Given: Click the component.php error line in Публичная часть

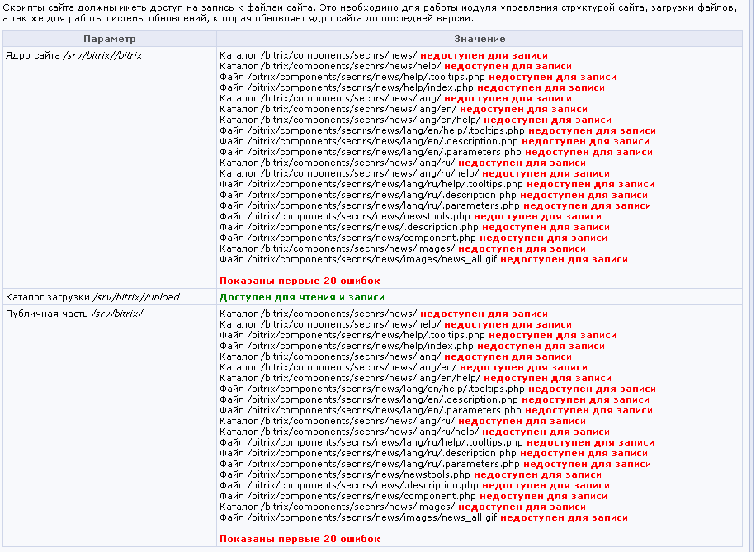Looking at the screenshot, I should [x=413, y=496].
